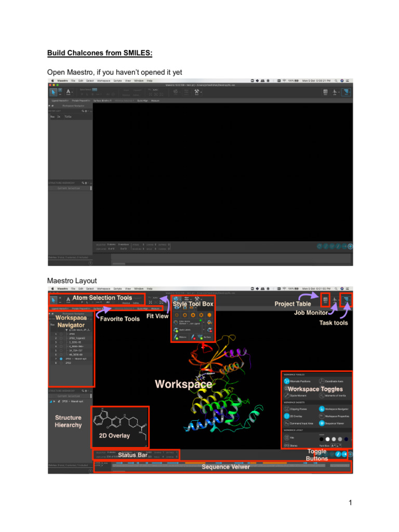Open the Project Table icon in first Maestro screenshot
The height and width of the screenshot is (532, 399).
325,92
